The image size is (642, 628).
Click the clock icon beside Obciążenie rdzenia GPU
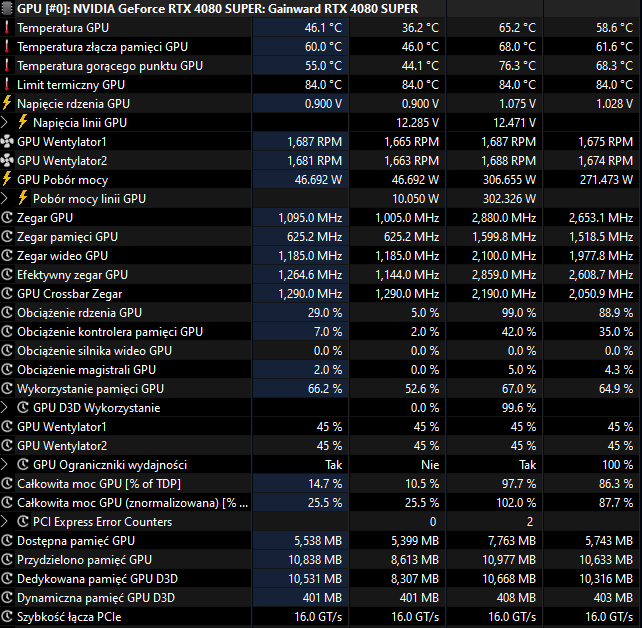tap(7, 313)
